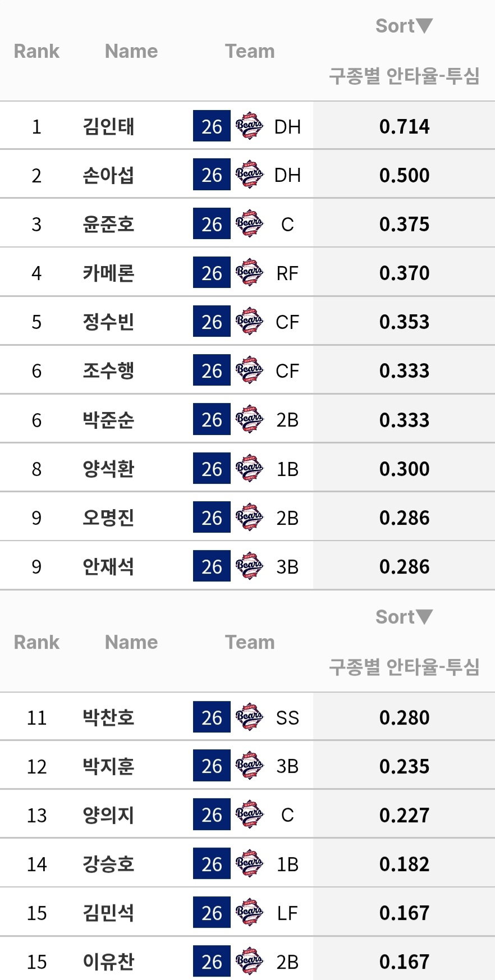
Task: Click the top Team column header
Action: point(250,51)
